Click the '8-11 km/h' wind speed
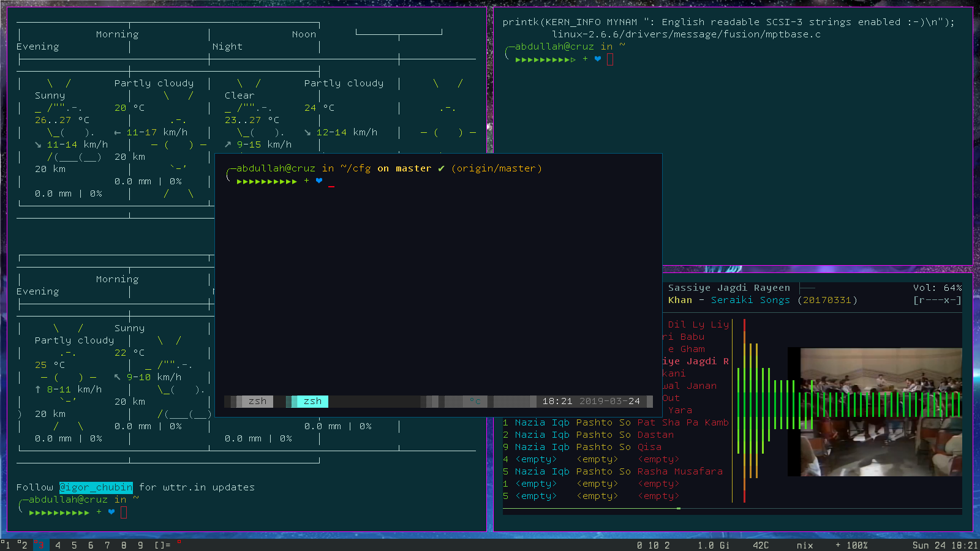The height and width of the screenshot is (551, 980). tap(74, 389)
